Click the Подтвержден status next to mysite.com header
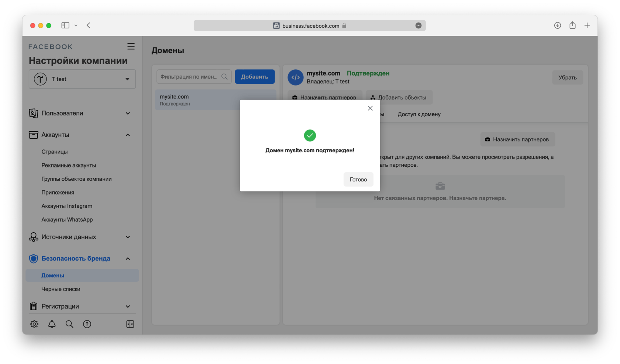 pyautogui.click(x=368, y=73)
